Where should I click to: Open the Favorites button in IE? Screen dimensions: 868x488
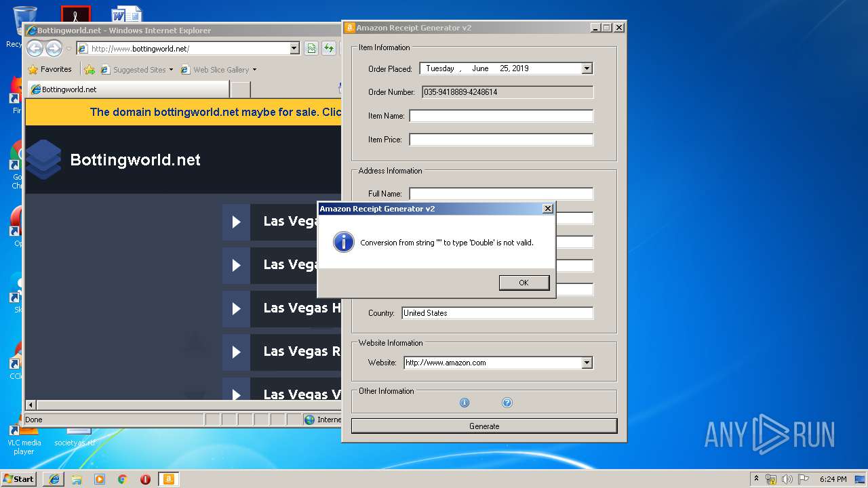click(50, 69)
